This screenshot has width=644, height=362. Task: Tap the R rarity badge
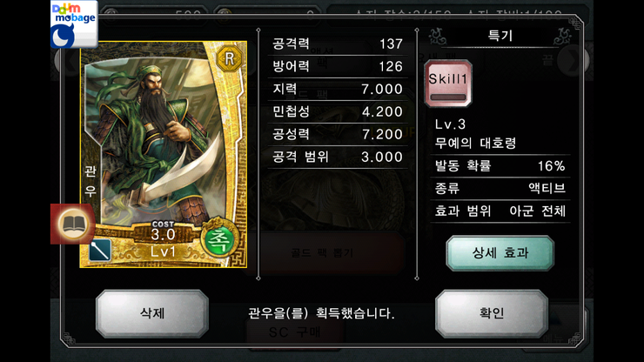[x=229, y=59]
